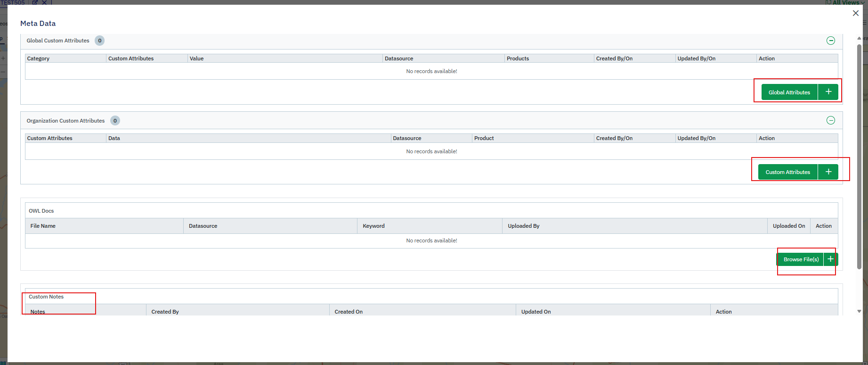Click the Custom Attributes green button
Image resolution: width=868 pixels, height=365 pixels.
tap(787, 172)
